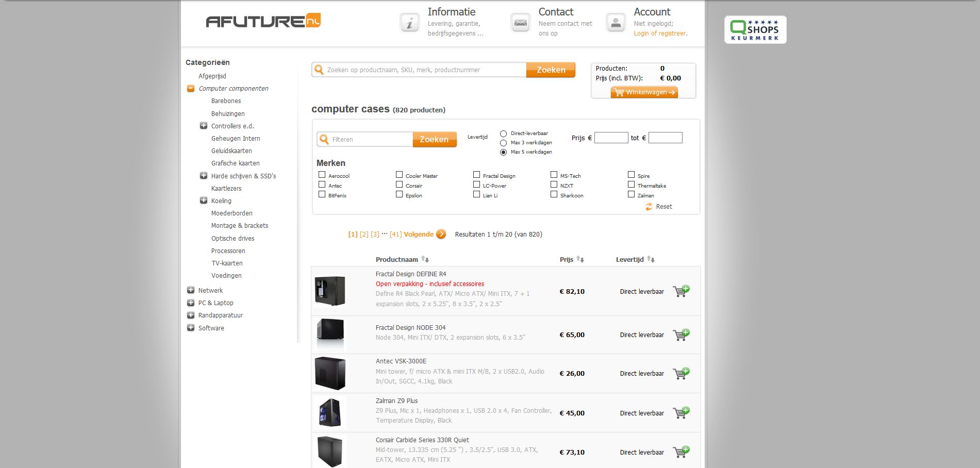Open the Grafische kaarten subcategory

(235, 163)
